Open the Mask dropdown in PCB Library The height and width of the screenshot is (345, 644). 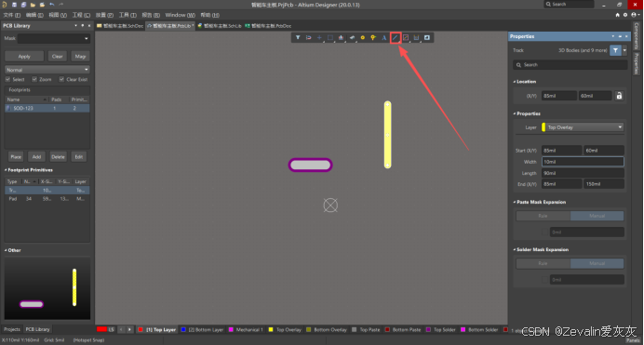tap(86, 38)
